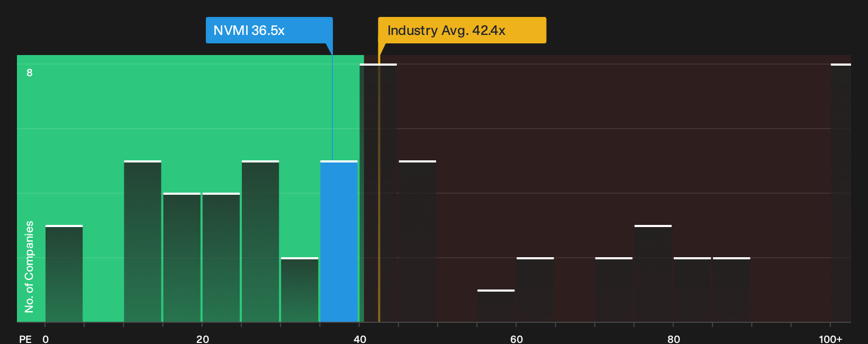Click the x-axis label 60
868x344 pixels.
pos(517,339)
